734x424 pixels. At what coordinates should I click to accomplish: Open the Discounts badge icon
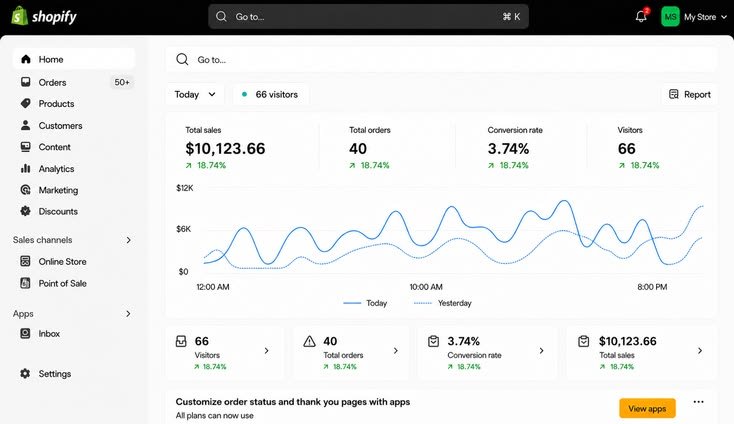[x=25, y=211]
